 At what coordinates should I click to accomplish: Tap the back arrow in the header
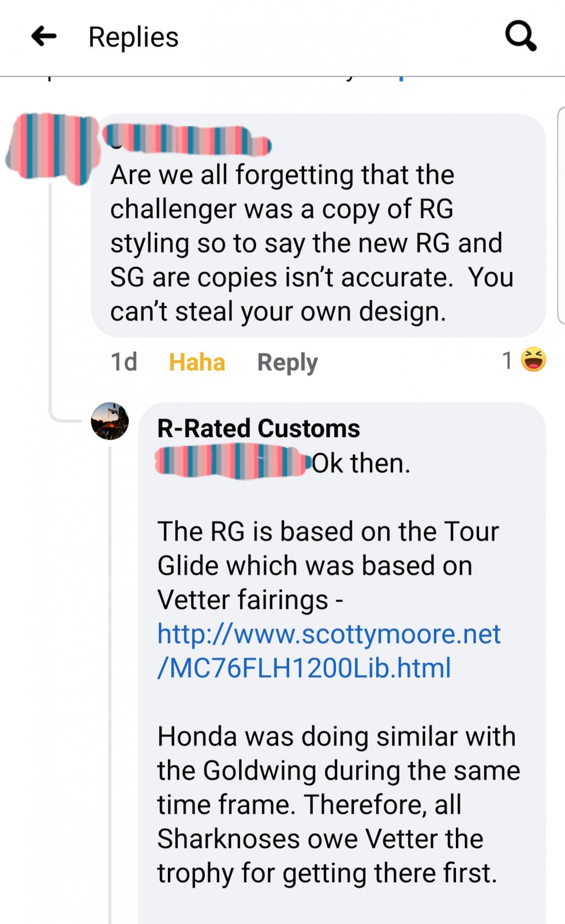pos(44,36)
